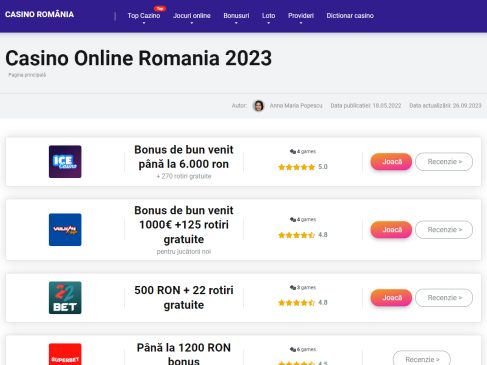The image size is (487, 365).
Task: Select the 22BET casino logo
Action: pyautogui.click(x=65, y=298)
